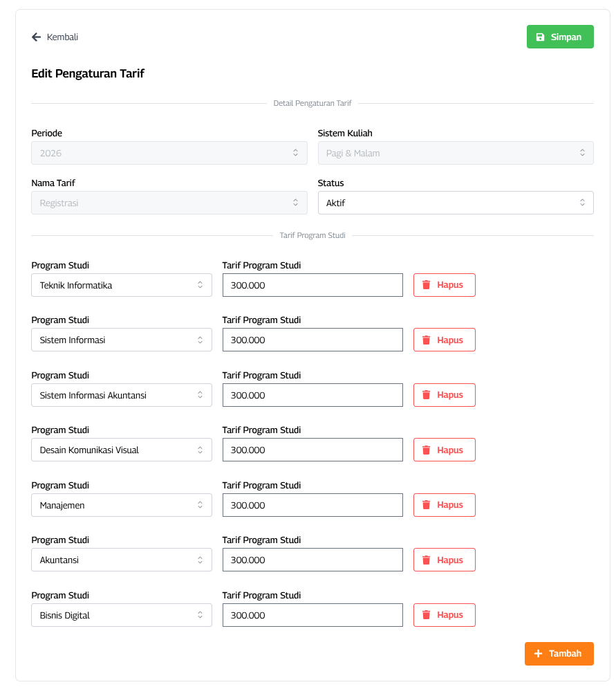Go back via the Kembali link

[x=62, y=37]
